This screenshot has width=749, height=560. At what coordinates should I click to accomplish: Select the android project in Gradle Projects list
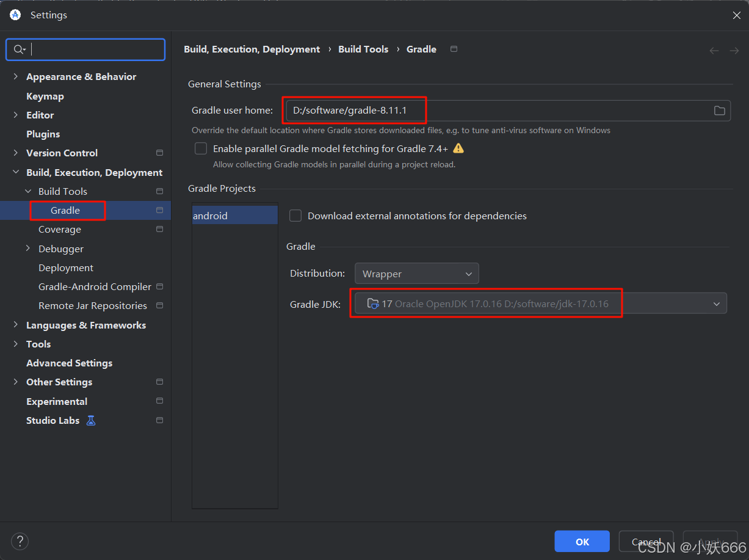235,216
